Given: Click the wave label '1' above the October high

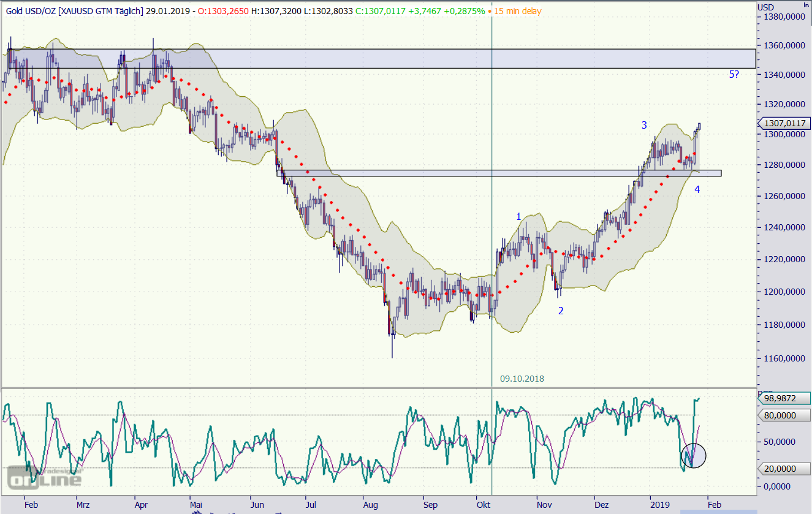Looking at the screenshot, I should (518, 216).
